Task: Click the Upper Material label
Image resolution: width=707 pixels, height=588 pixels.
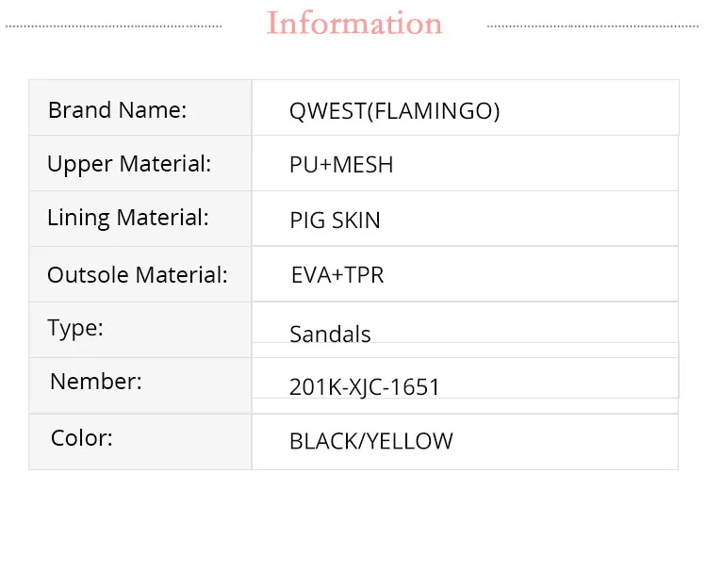Action: (x=129, y=164)
